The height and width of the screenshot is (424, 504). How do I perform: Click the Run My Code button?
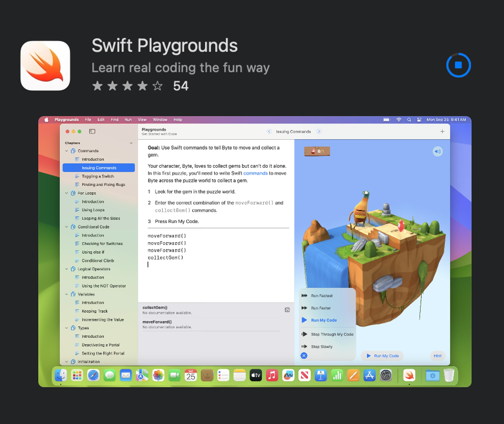383,356
